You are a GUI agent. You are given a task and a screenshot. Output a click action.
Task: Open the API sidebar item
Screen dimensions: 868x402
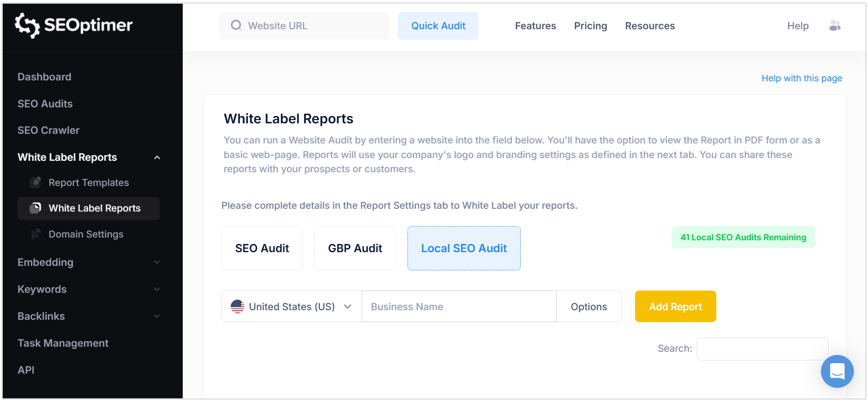[x=26, y=370]
